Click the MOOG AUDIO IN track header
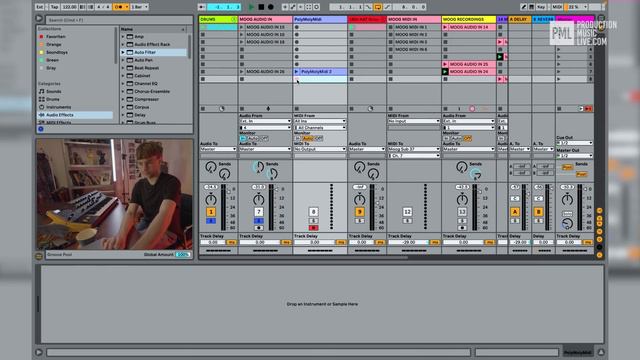Image resolution: width=640 pixels, height=360 pixels. pos(265,19)
